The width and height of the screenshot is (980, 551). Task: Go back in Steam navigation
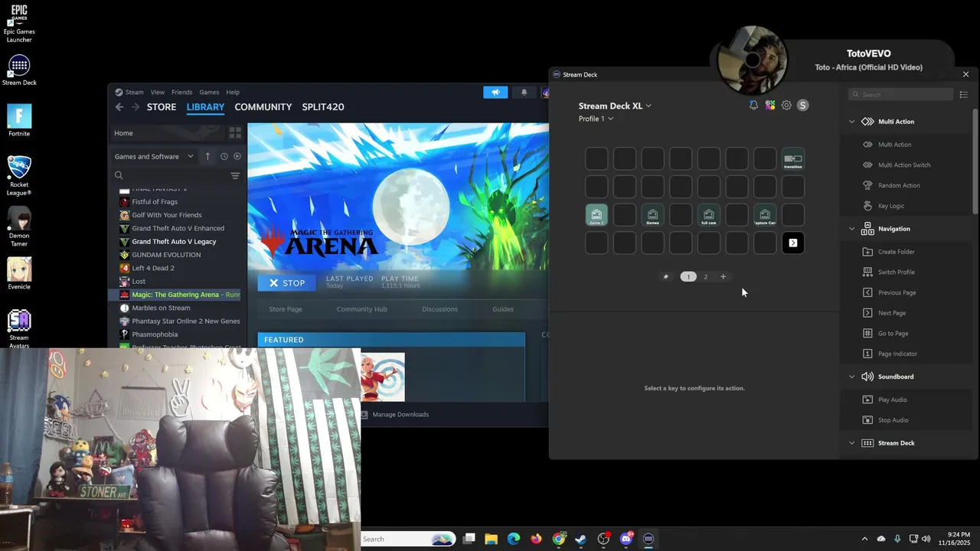[119, 107]
